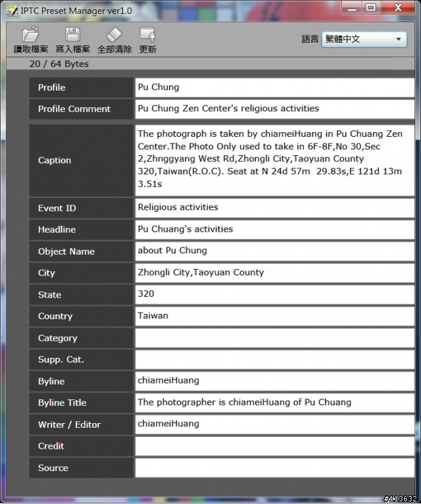Image resolution: width=421 pixels, height=504 pixels.
Task: Click the empty Supp. Cat. field
Action: tap(275, 359)
